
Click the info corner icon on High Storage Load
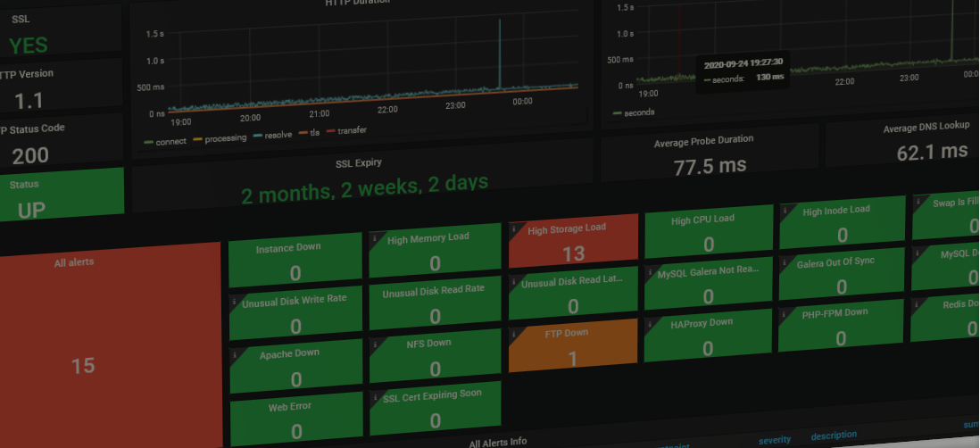[x=514, y=228]
